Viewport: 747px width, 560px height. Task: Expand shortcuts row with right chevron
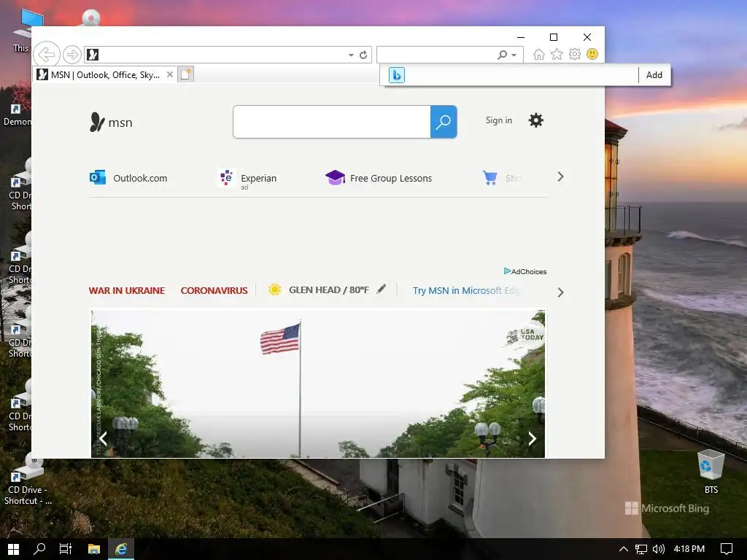[x=560, y=176]
